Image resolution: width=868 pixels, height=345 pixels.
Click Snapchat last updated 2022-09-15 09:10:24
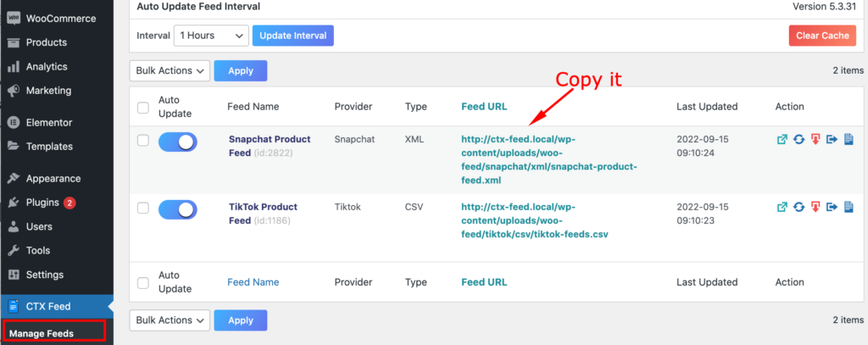click(703, 146)
